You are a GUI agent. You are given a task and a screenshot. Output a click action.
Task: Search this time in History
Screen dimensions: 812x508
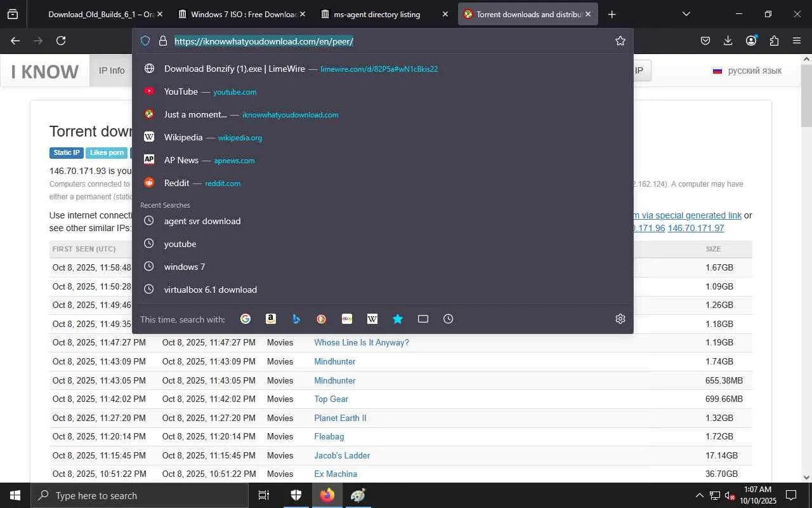click(x=449, y=319)
